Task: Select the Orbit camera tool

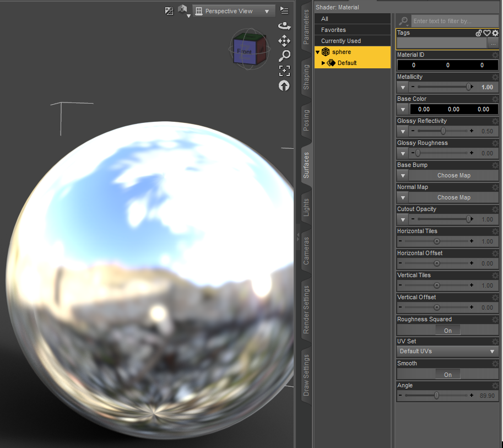Action: 284,26
